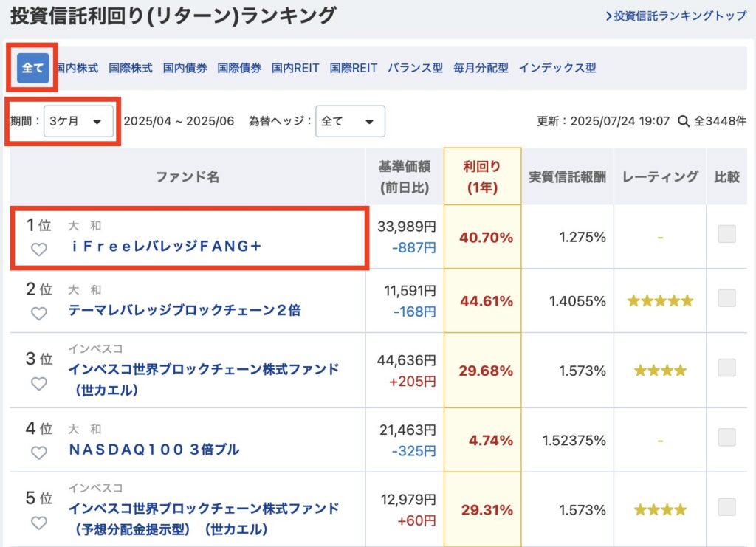This screenshot has width=756, height=547.
Task: Switch to the 毎月分配型 tab
Action: (481, 68)
